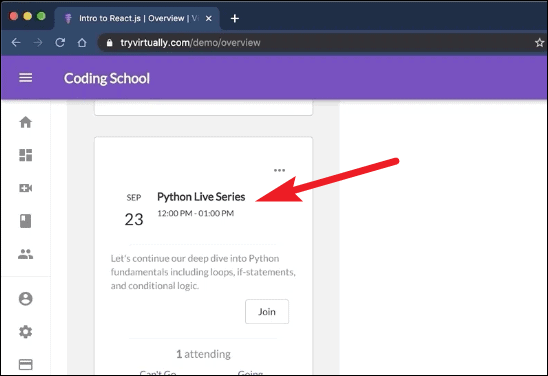Close the Intro to React.js tab
The width and height of the screenshot is (548, 376).
(x=209, y=18)
